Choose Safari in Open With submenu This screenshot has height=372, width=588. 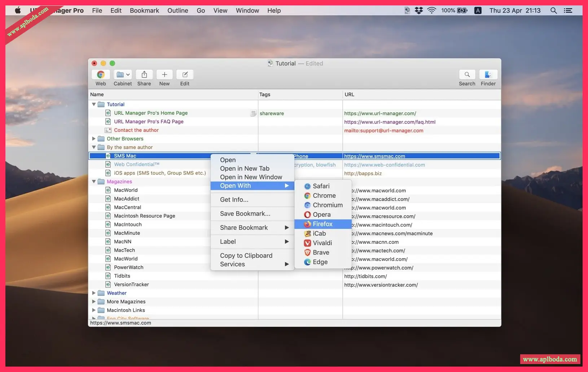323,186
